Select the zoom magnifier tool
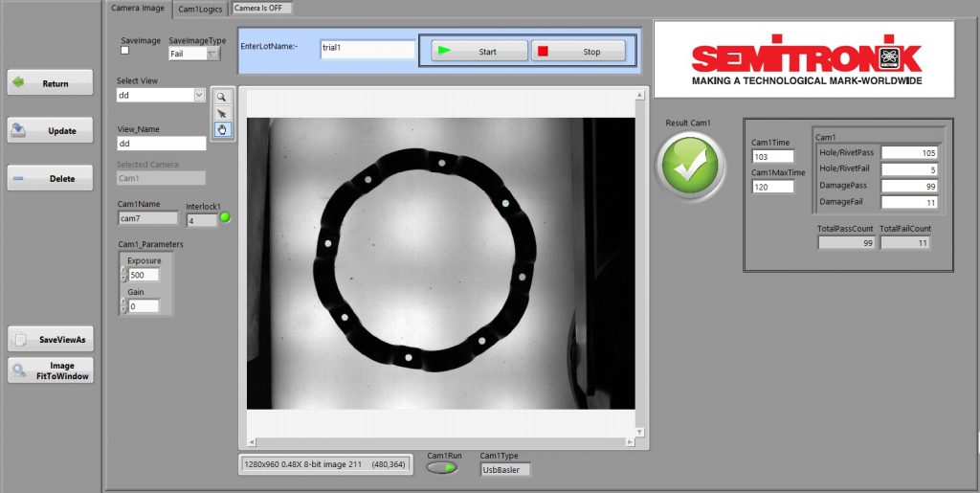 222,97
